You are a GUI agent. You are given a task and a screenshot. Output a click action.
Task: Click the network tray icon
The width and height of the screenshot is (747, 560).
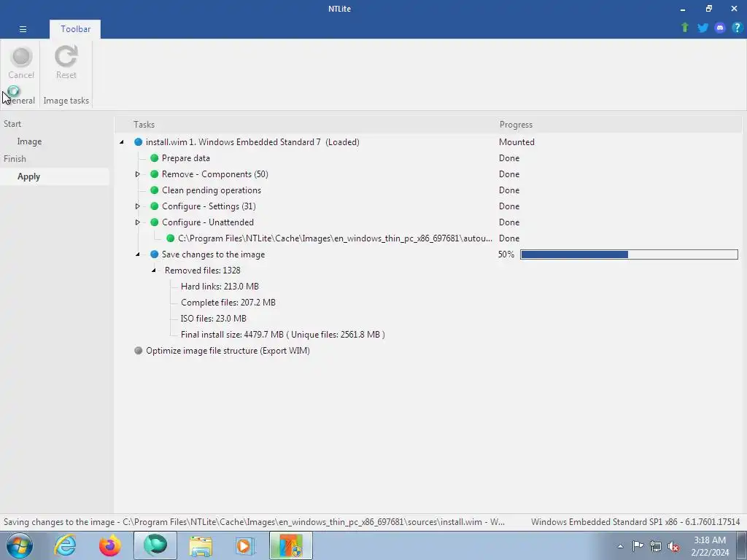coord(656,545)
